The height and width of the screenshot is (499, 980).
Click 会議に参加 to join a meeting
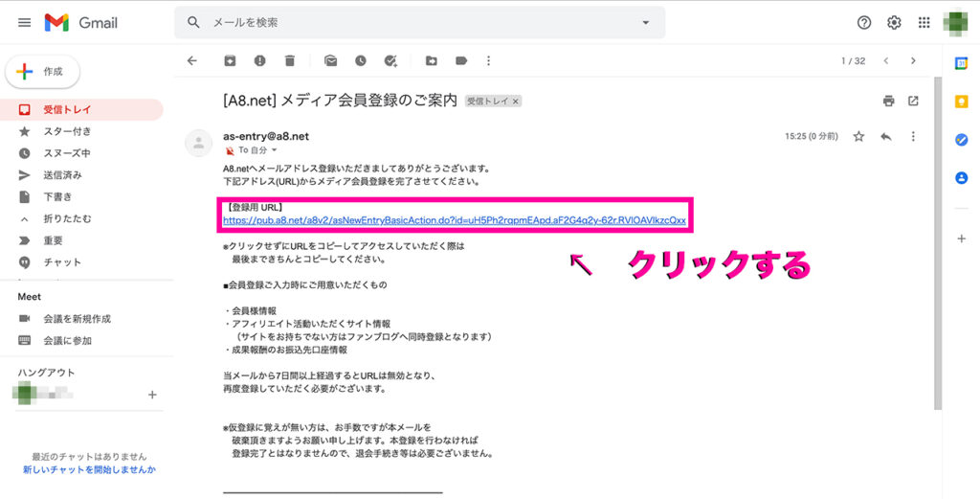click(x=68, y=341)
